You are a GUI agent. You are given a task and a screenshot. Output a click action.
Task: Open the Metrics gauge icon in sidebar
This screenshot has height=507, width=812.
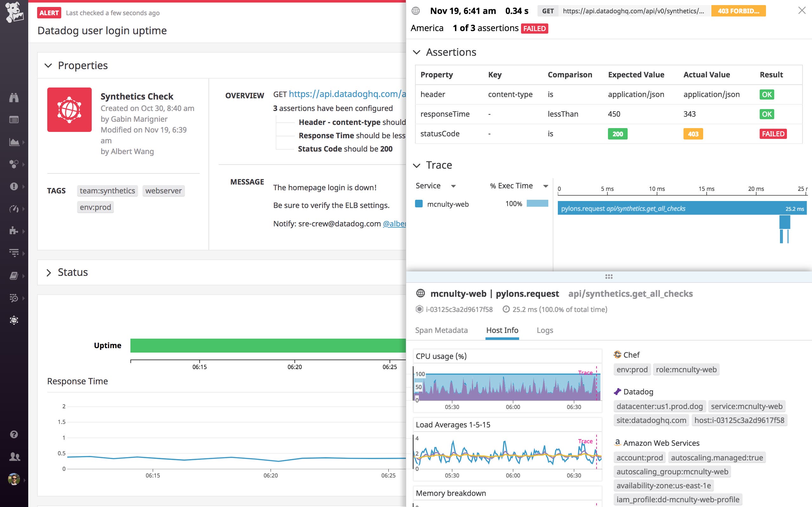pyautogui.click(x=14, y=209)
